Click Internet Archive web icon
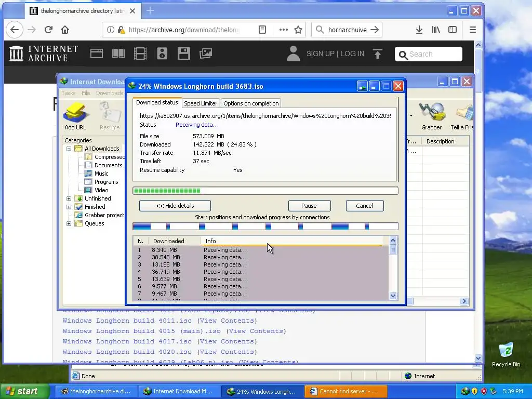 click(96, 54)
